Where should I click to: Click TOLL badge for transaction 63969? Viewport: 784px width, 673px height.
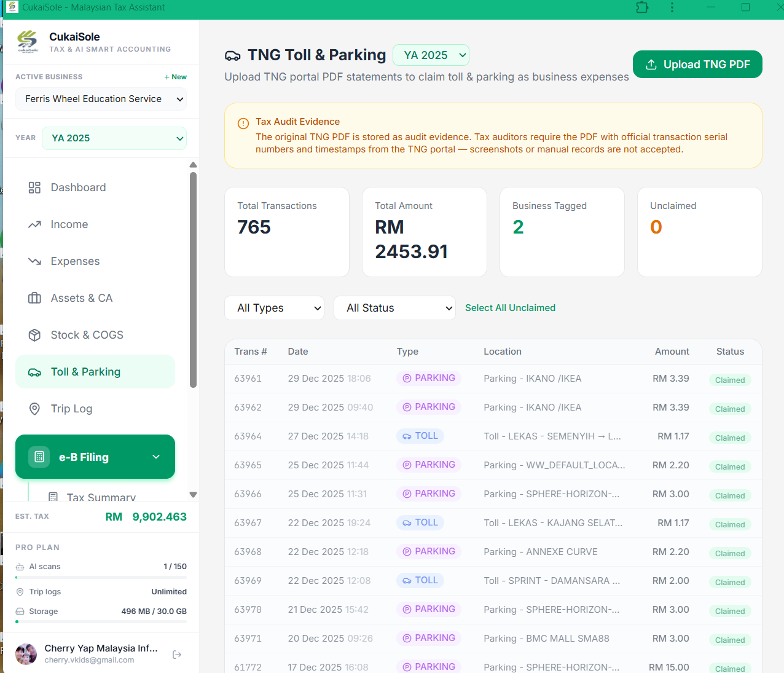[x=420, y=580]
